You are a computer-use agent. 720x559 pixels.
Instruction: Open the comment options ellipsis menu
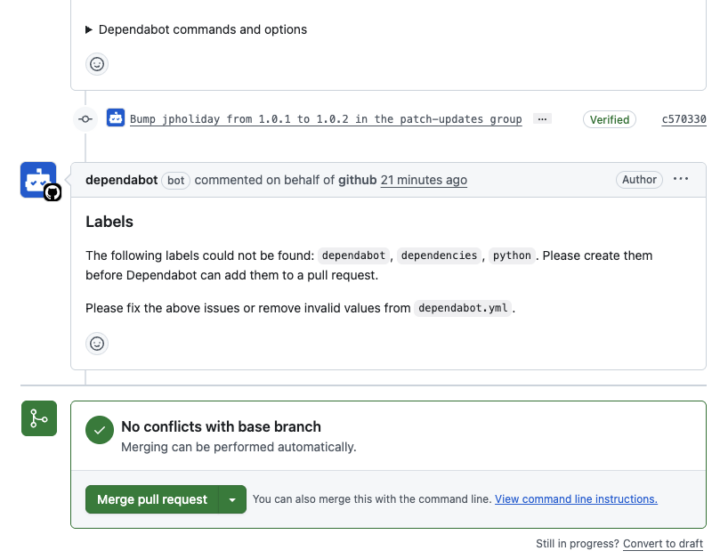pos(681,180)
